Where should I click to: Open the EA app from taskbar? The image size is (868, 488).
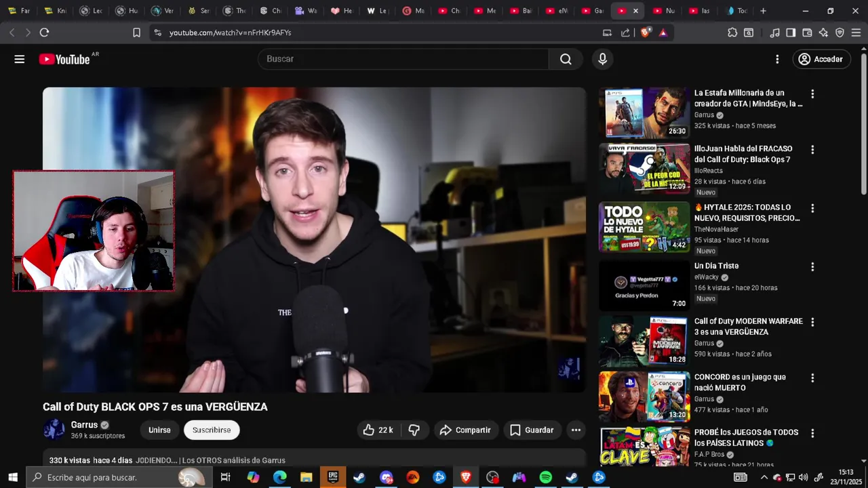pyautogui.click(x=412, y=477)
